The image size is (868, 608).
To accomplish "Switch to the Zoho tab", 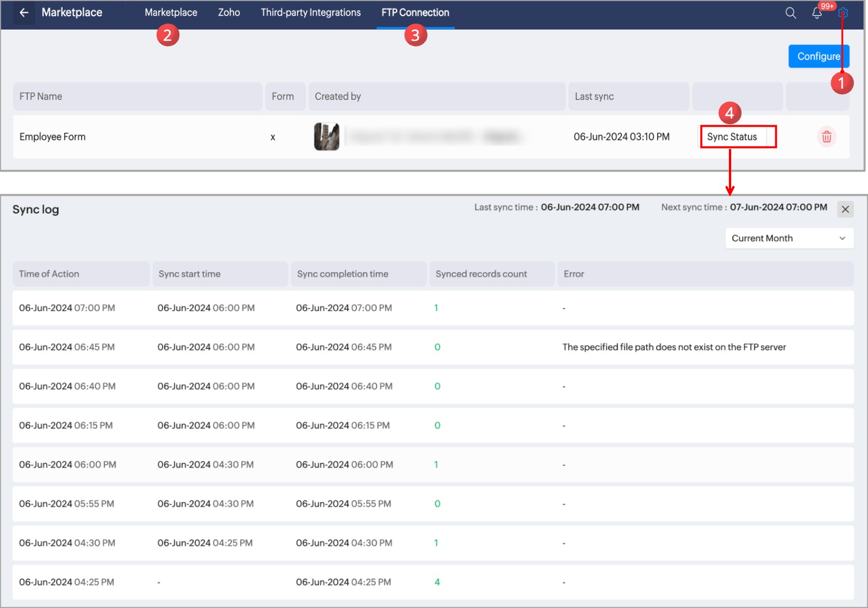I will pyautogui.click(x=229, y=13).
